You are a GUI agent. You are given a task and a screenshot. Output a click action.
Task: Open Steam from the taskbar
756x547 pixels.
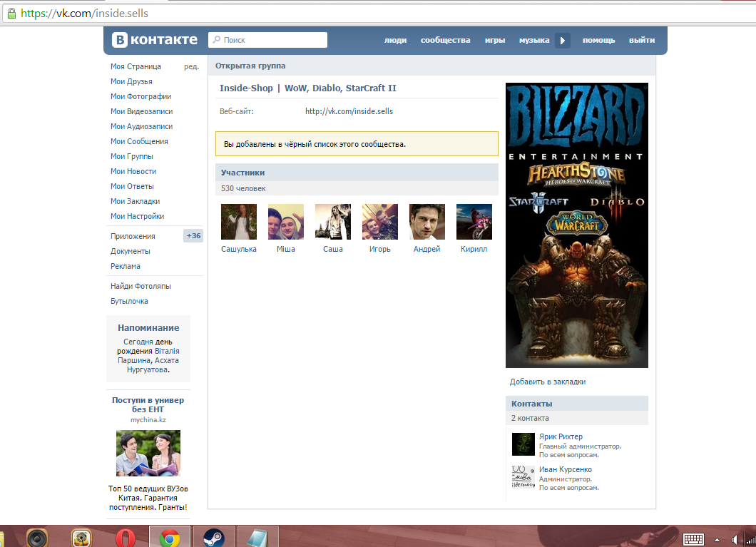point(213,538)
